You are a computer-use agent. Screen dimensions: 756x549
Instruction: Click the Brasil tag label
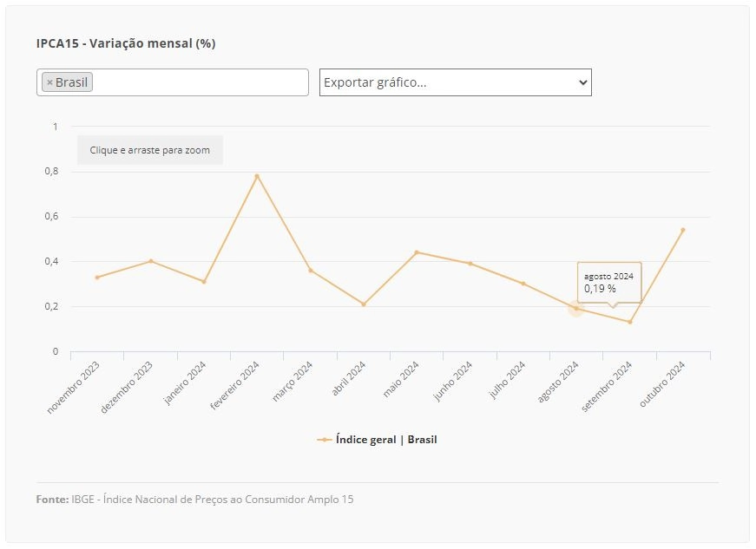click(x=71, y=82)
